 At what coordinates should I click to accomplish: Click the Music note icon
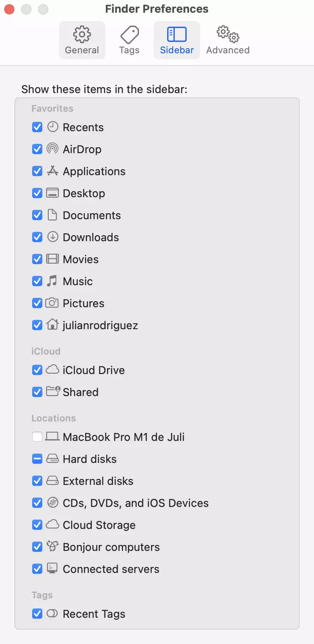(x=52, y=281)
